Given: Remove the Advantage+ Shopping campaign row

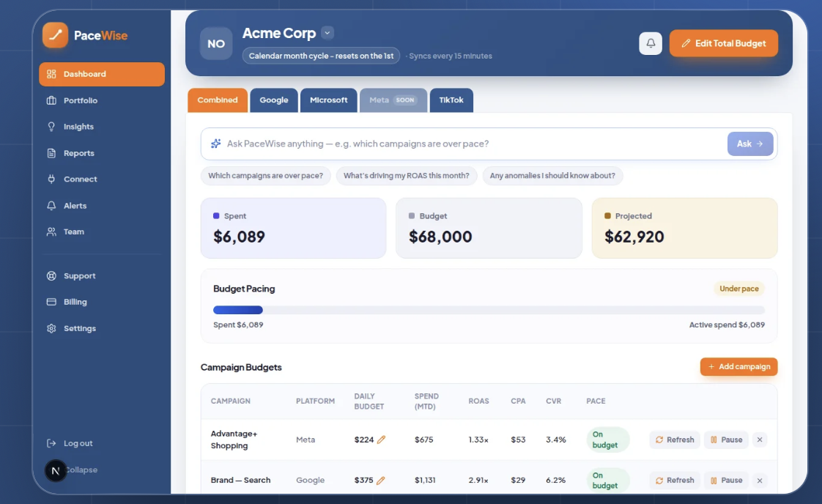Looking at the screenshot, I should [x=760, y=440].
